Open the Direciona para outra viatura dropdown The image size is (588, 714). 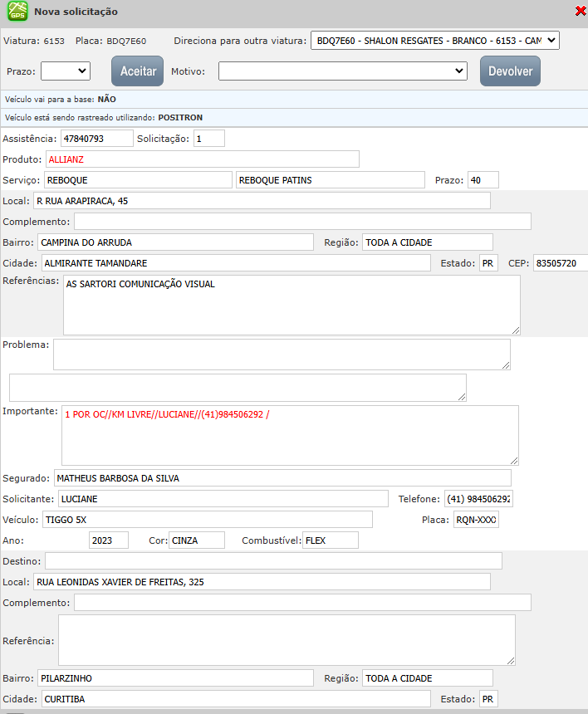(434, 41)
